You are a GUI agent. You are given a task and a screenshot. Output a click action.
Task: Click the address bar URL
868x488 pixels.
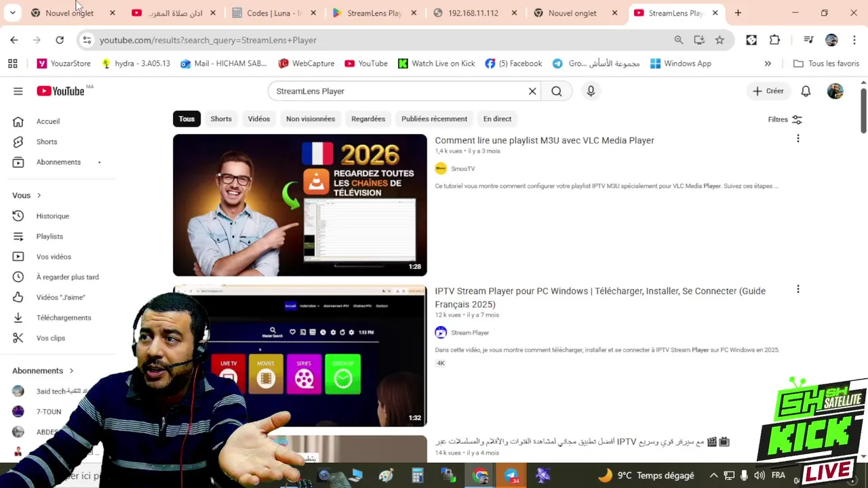click(208, 40)
